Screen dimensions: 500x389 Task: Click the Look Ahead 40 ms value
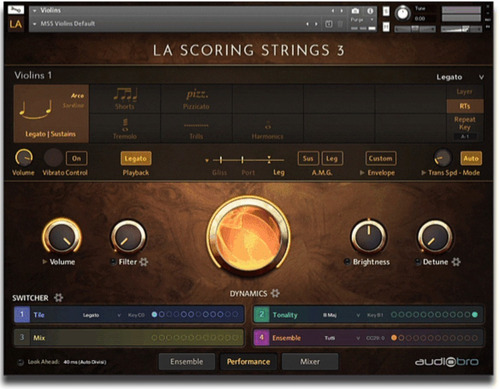[85, 362]
